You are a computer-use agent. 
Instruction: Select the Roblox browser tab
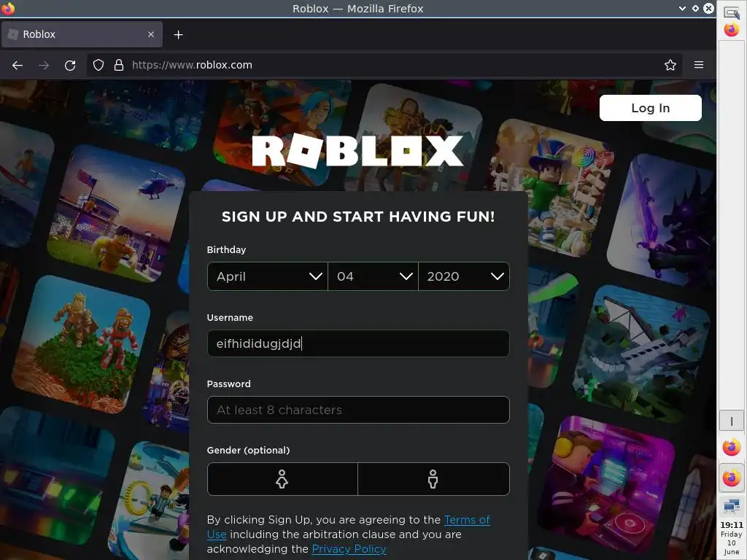coord(82,34)
